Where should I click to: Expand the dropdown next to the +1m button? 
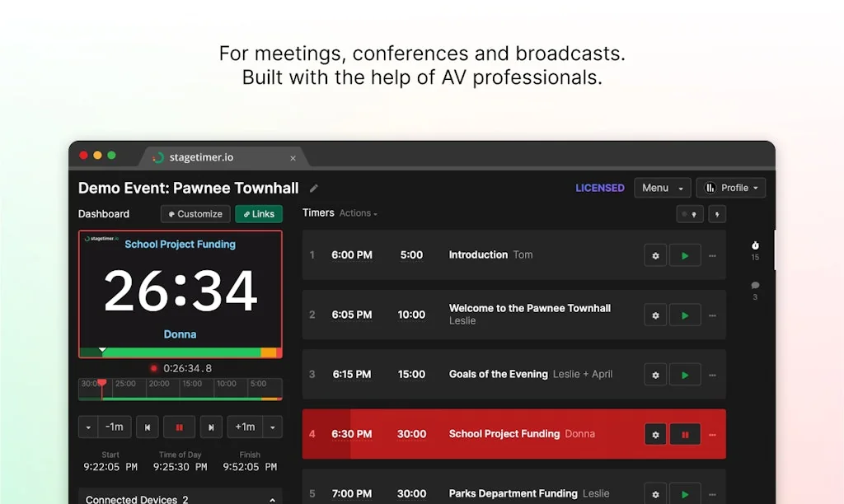point(274,427)
